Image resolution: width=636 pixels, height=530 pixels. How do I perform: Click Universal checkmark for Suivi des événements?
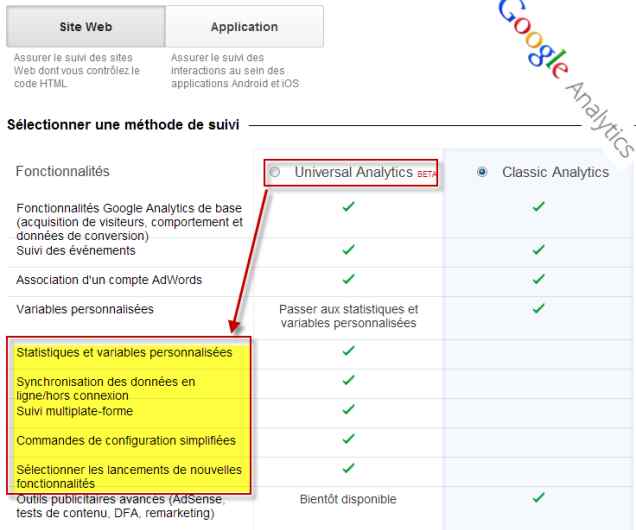(348, 249)
